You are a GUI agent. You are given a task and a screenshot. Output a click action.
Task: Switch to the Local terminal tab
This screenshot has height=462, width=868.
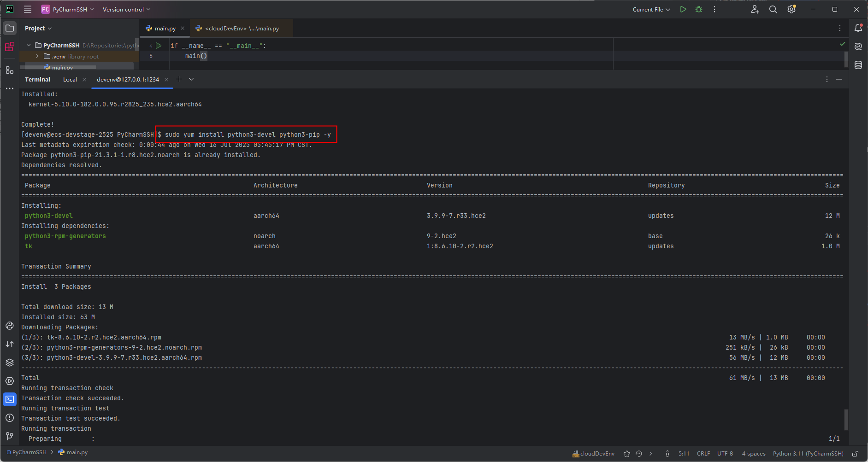pos(70,79)
